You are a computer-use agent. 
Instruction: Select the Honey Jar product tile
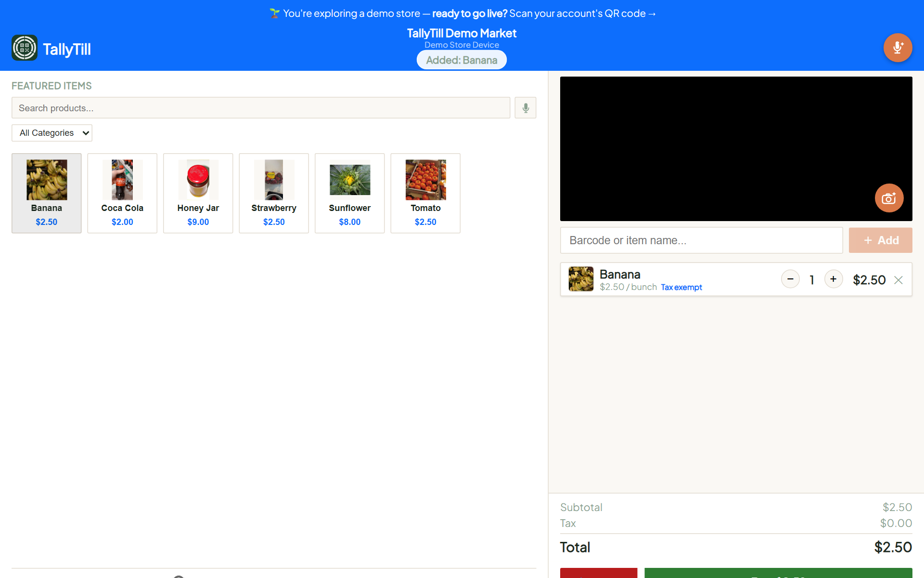click(198, 193)
